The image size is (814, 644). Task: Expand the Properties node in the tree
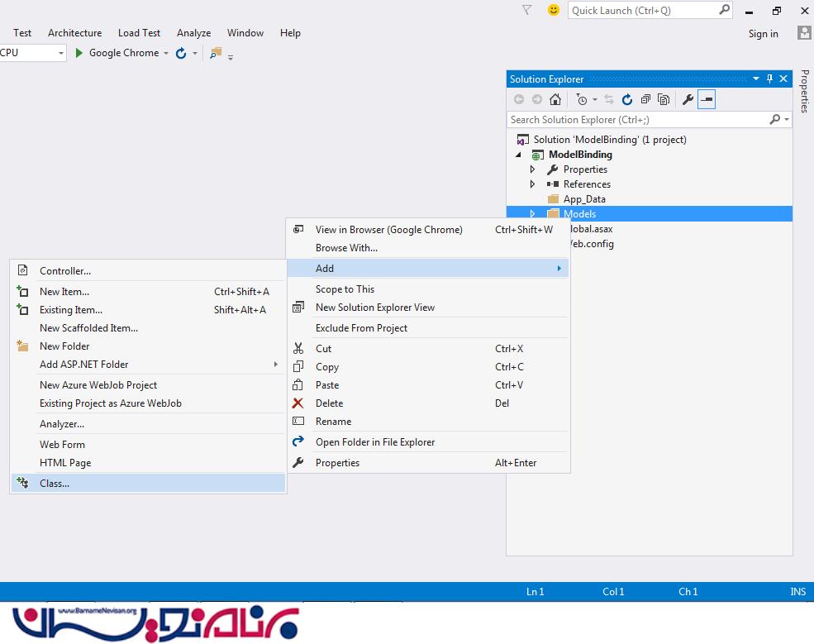click(532, 169)
